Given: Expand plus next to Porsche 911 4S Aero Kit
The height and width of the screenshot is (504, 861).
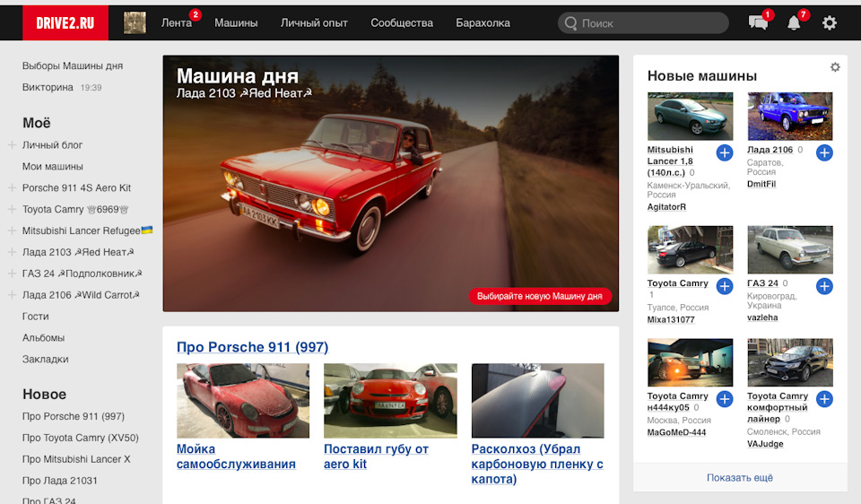Looking at the screenshot, I should pos(12,187).
